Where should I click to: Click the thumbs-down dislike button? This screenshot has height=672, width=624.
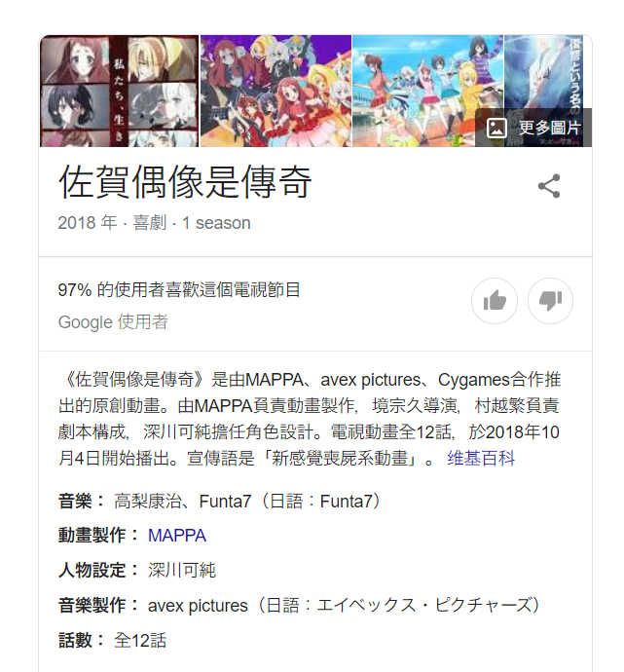(x=550, y=300)
